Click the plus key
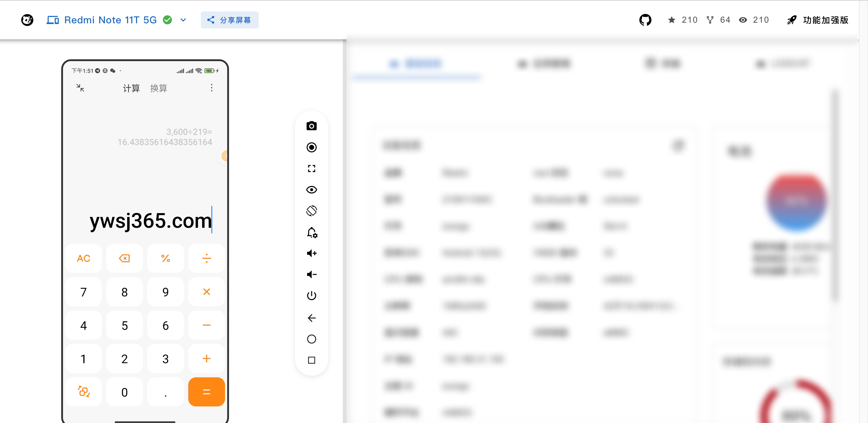Viewport: 868px width, 423px height. point(207,358)
